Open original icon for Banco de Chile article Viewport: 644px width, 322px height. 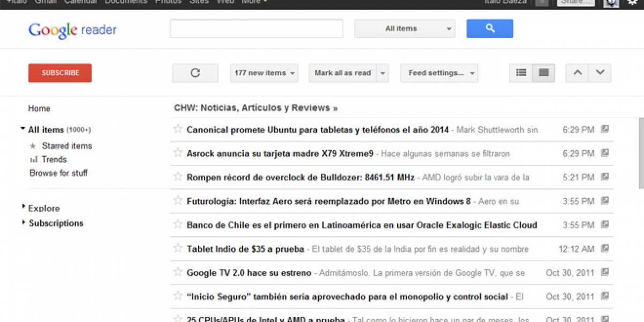tap(605, 224)
